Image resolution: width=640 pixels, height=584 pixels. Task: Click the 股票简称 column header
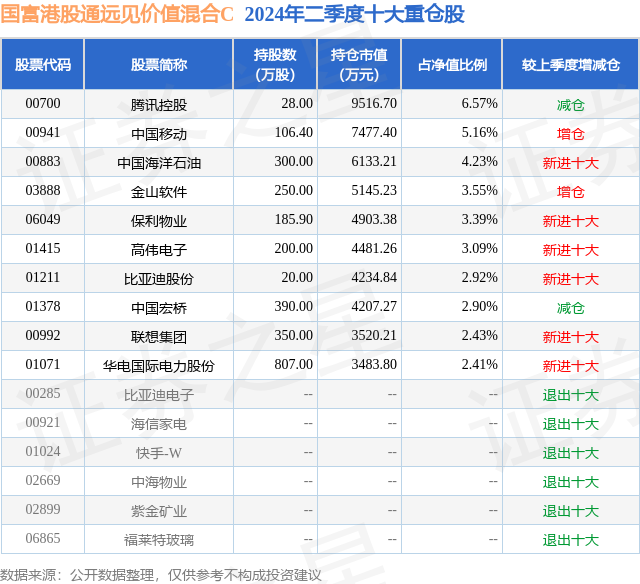pos(159,64)
